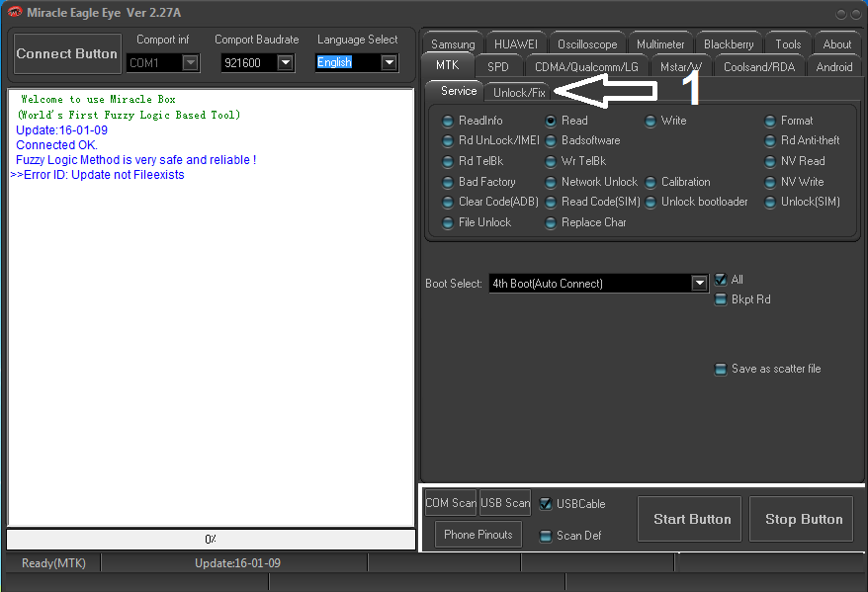868x592 pixels.
Task: Select Rd Anti-theft option
Action: pyautogui.click(x=802, y=140)
